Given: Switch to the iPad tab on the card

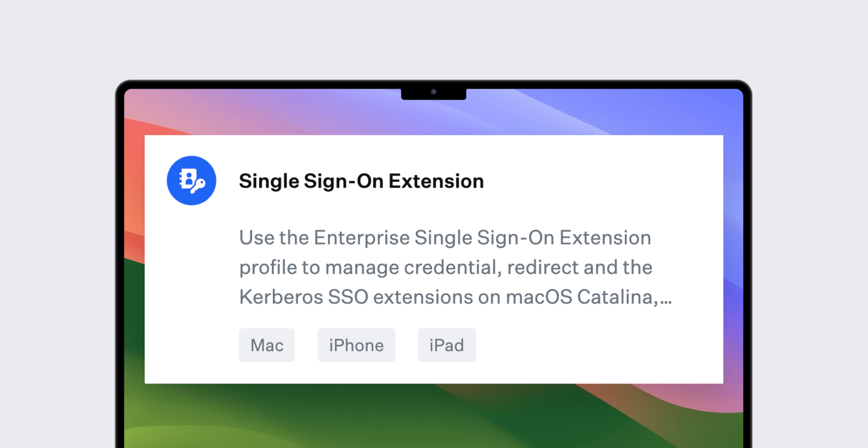Looking at the screenshot, I should pos(446,345).
